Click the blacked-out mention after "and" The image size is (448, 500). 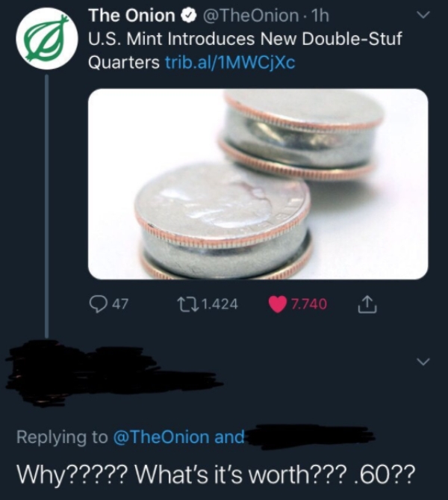point(308,436)
